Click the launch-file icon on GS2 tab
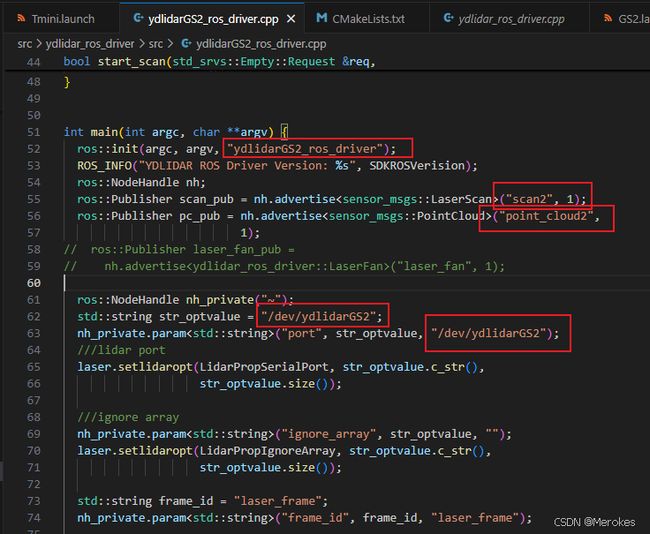The width and height of the screenshot is (650, 534). [x=608, y=18]
